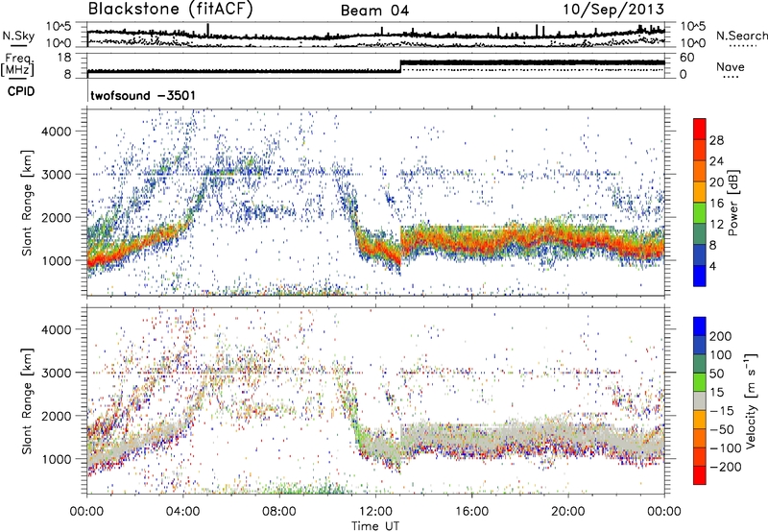
Task: Click the "04:00" time axis tick
Action: tap(182, 512)
